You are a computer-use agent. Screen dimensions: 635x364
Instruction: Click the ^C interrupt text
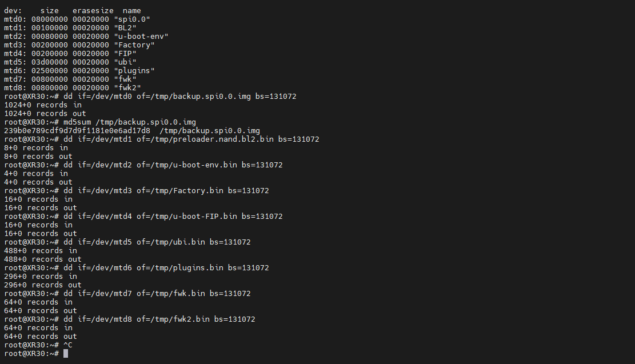(68, 345)
